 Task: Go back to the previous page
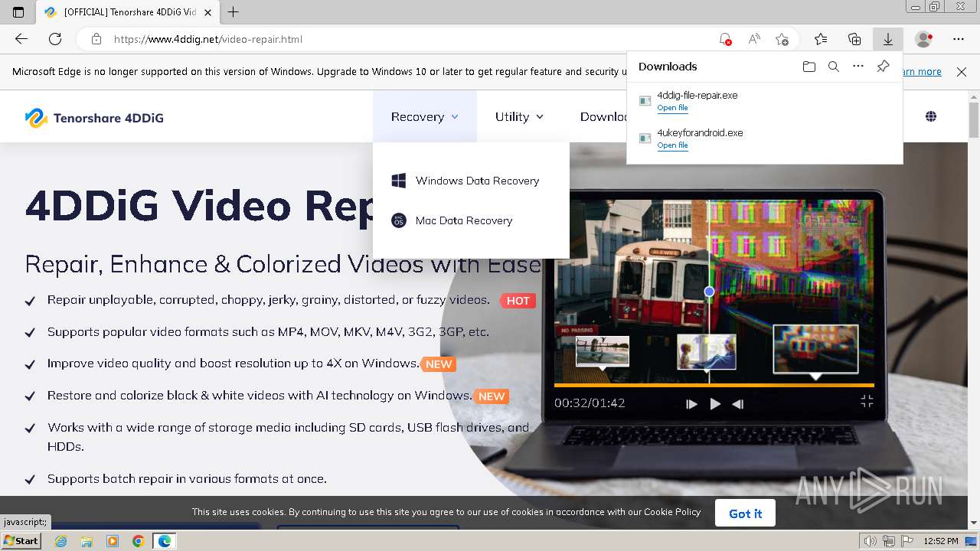tap(21, 39)
